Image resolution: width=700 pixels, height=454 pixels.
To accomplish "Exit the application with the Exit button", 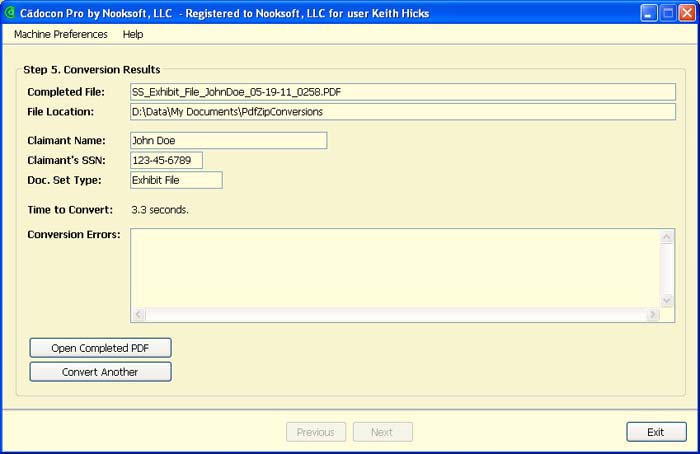I will 656,432.
